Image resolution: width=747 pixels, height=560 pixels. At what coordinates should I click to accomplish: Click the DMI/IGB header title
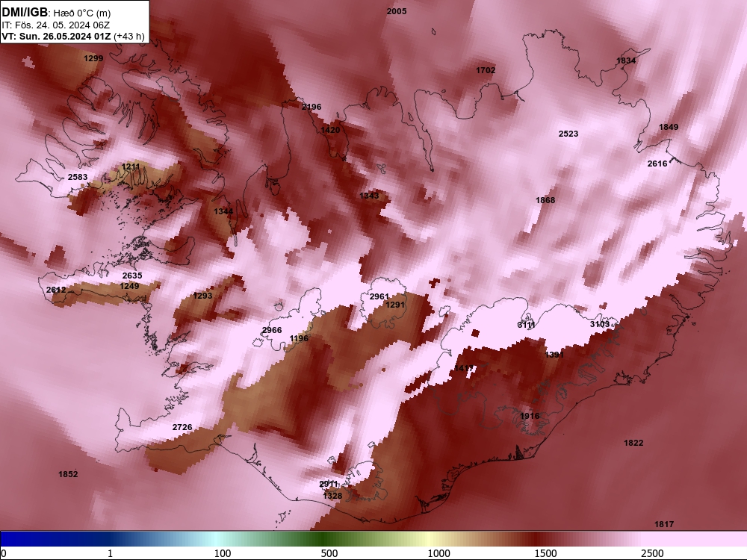[25, 13]
